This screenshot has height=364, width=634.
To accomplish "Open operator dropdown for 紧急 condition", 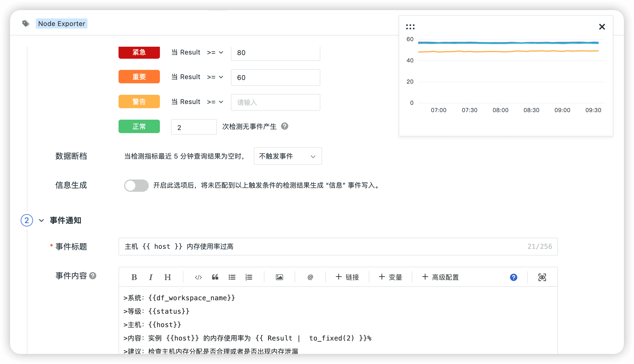I will pos(215,52).
